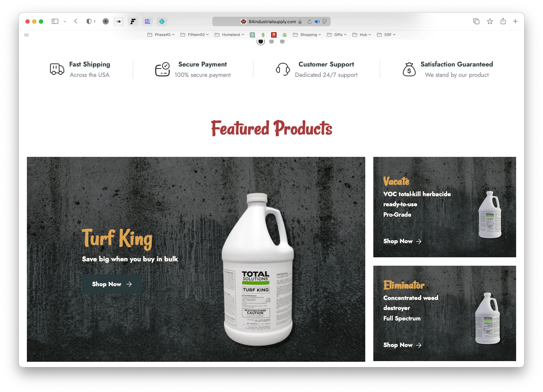Viewport: 543px width, 392px height.
Task: Click the 84industrialsupply.com address field
Action: coord(271,21)
